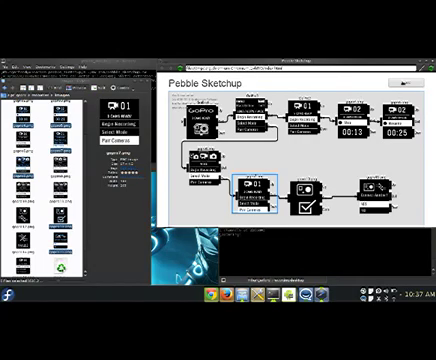Select the node showing timer 00:13
The height and width of the screenshot is (360, 436).
[x=353, y=121]
